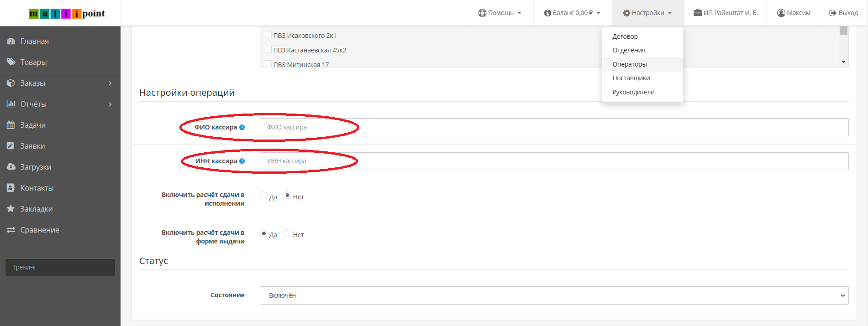
Task: Open Контакты section in sidebar
Action: click(x=60, y=188)
